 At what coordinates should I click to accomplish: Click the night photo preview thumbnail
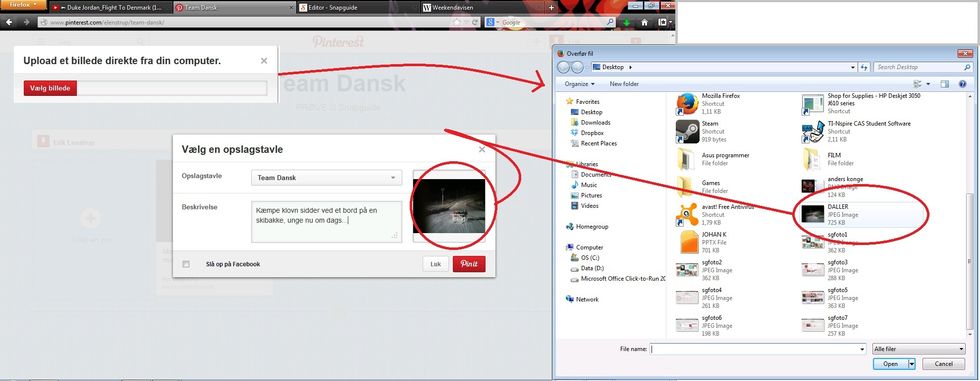(x=449, y=206)
